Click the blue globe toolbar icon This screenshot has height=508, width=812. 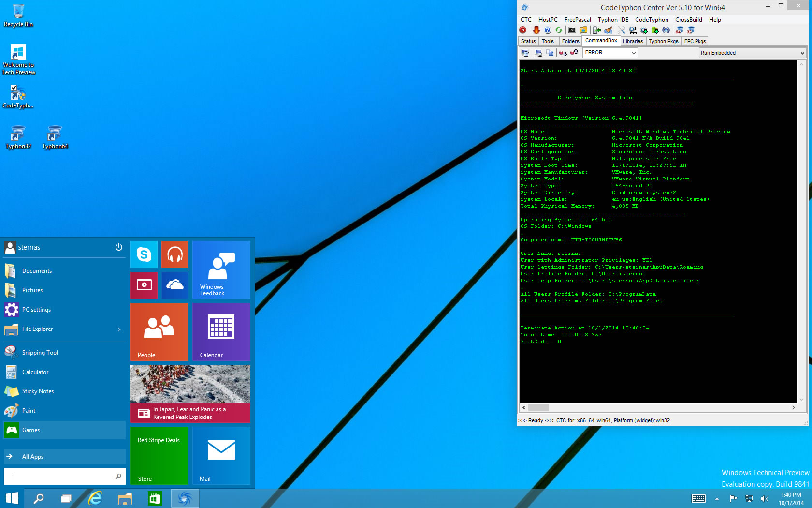tap(666, 30)
